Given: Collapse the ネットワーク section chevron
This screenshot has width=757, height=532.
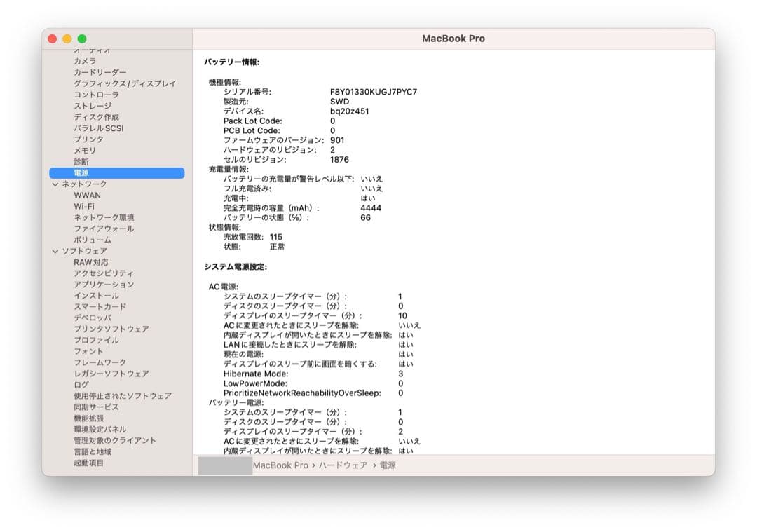Looking at the screenshot, I should tap(55, 184).
